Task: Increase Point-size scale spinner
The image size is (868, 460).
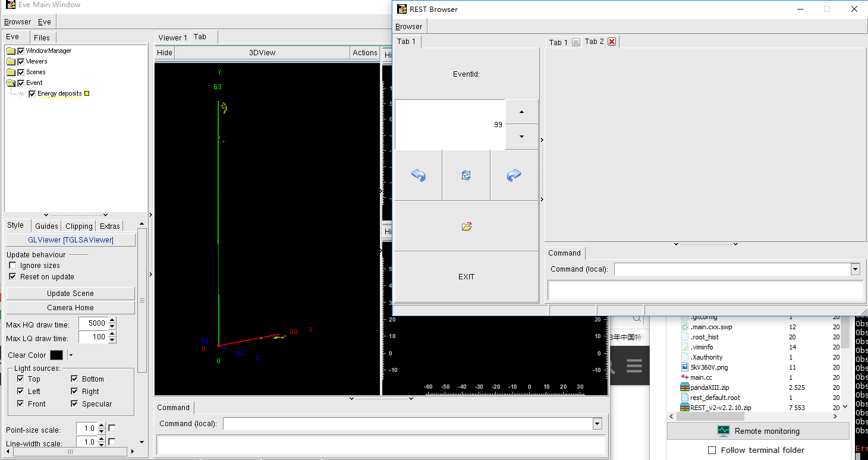Action: tap(101, 425)
